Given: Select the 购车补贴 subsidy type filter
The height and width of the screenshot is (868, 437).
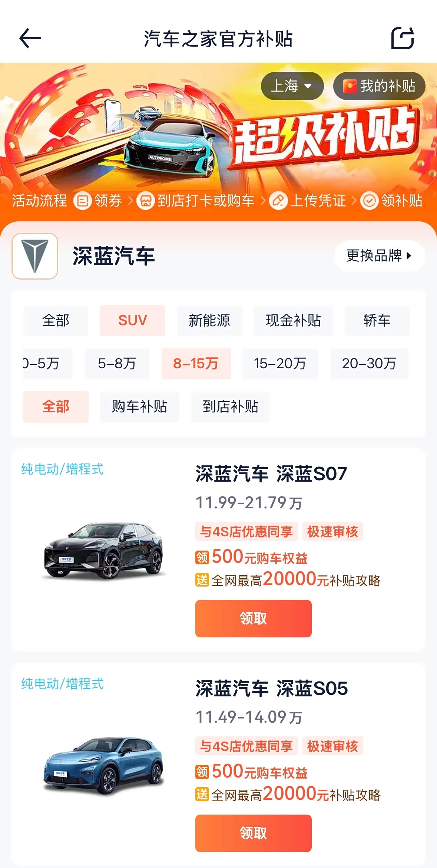Looking at the screenshot, I should pos(139,407).
